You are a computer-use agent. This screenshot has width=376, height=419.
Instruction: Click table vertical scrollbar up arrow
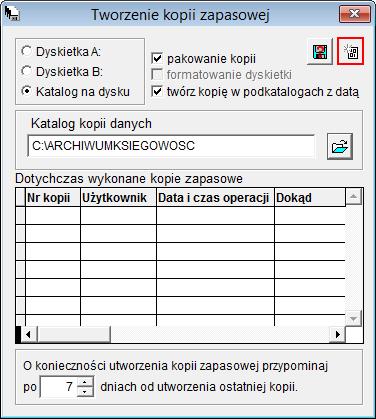tap(354, 197)
